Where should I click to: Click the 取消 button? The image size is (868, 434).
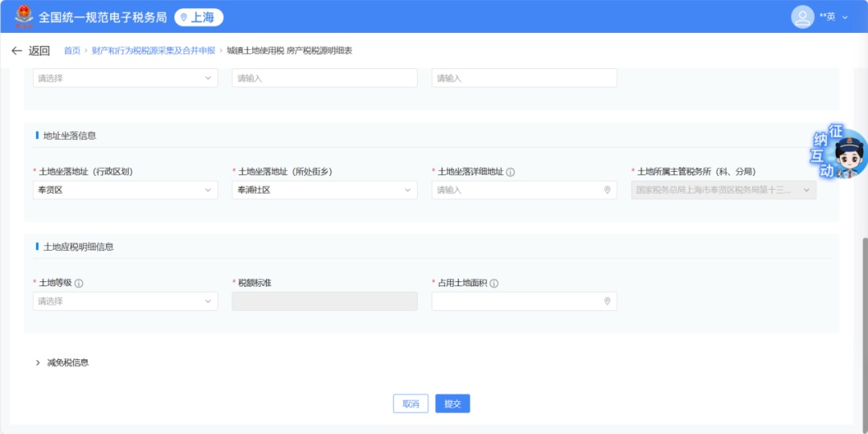(411, 403)
